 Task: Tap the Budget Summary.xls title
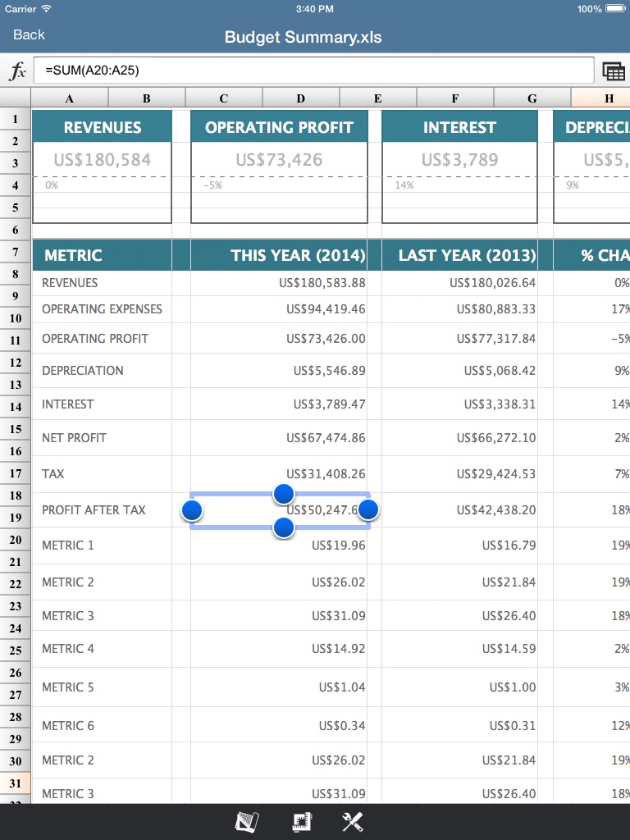[x=304, y=37]
